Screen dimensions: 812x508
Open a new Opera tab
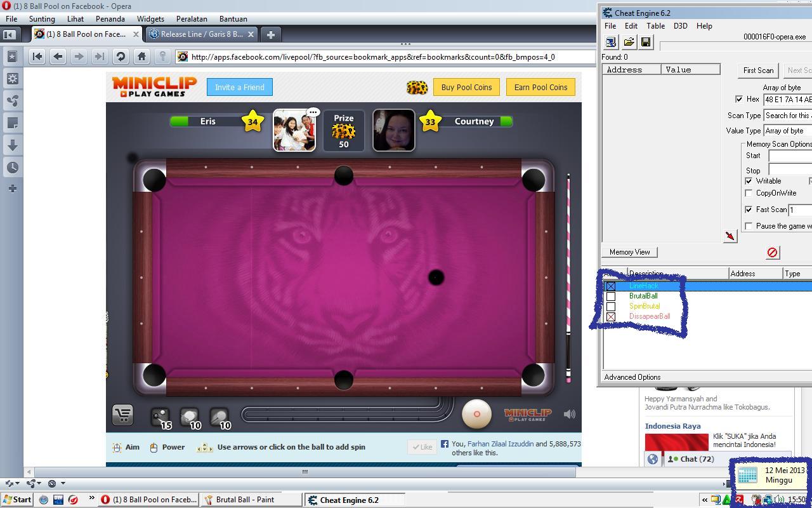click(270, 34)
